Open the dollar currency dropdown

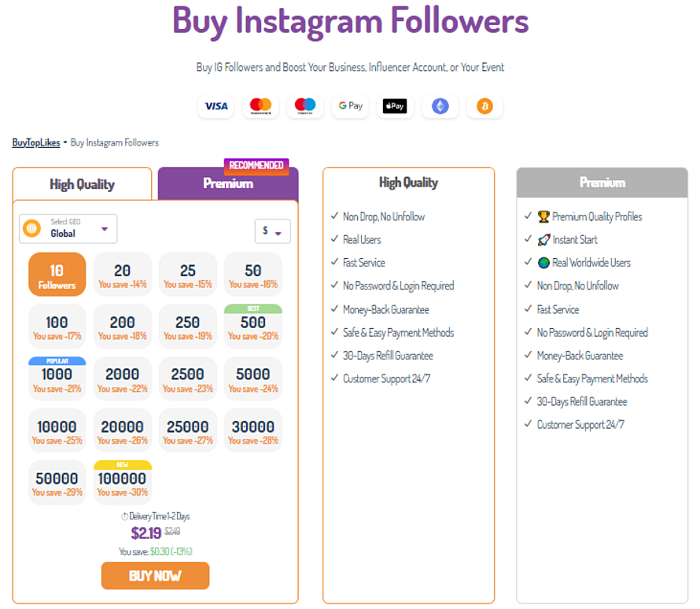pos(272,231)
